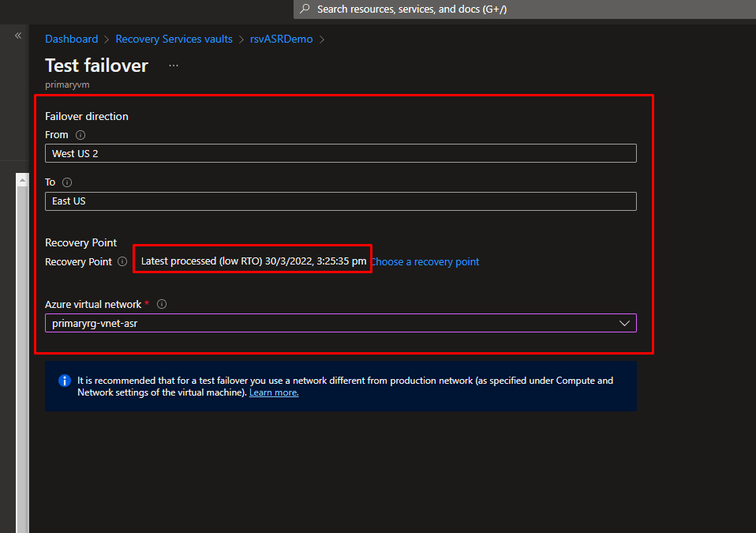Collapse the left sidebar with double chevron

(x=18, y=36)
